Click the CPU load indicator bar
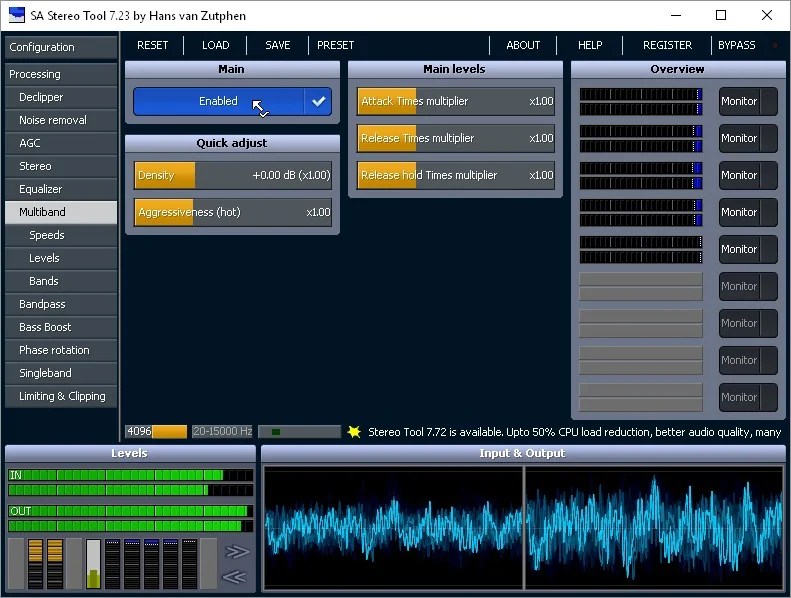Image resolution: width=791 pixels, height=598 pixels. (x=299, y=431)
